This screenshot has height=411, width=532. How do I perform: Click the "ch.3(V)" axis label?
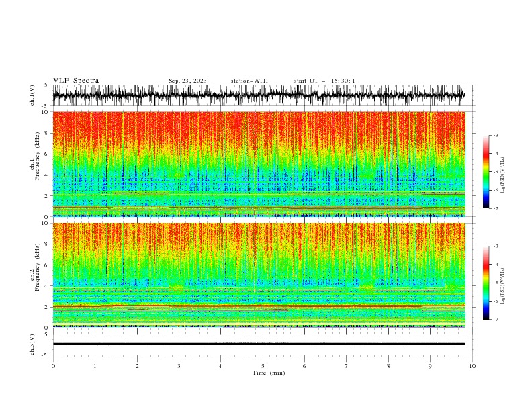[32, 345]
